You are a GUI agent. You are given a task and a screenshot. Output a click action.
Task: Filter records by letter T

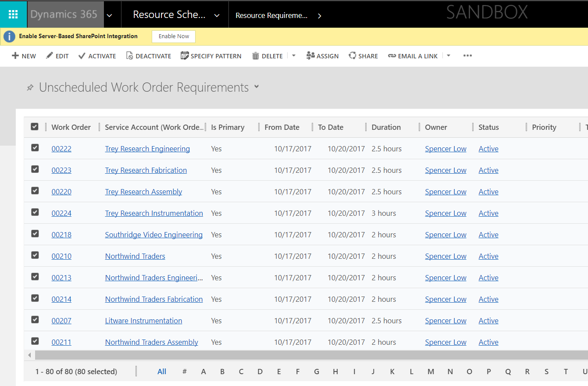(565, 371)
